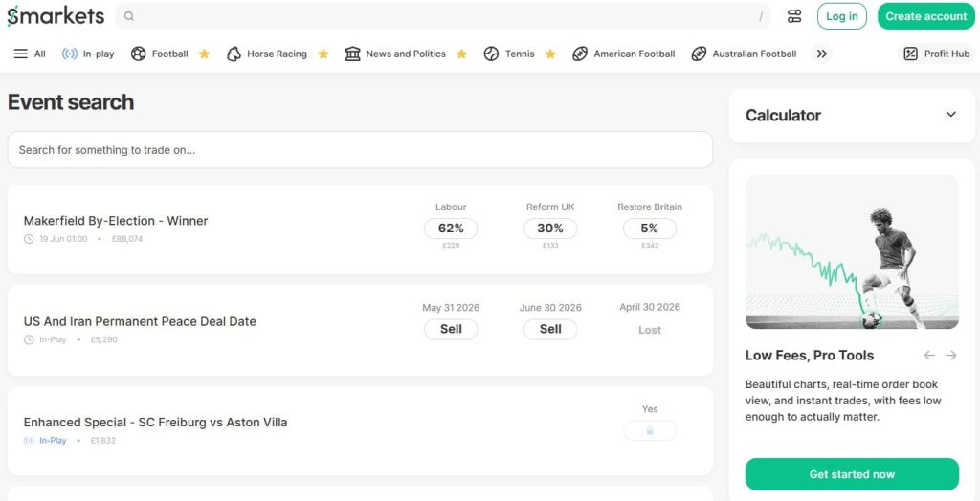This screenshot has height=501, width=980.
Task: Click the Football ball icon
Action: [138, 54]
